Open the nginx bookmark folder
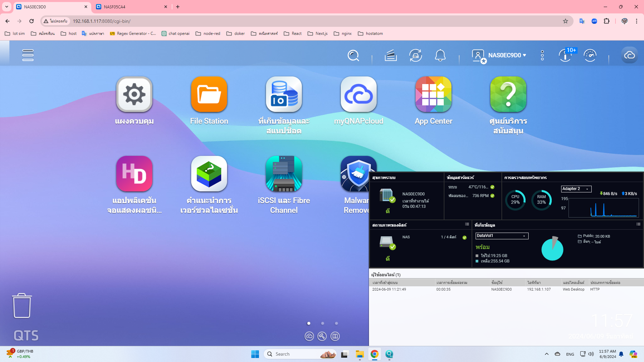Viewport: 644px width, 362px height. coord(343,34)
